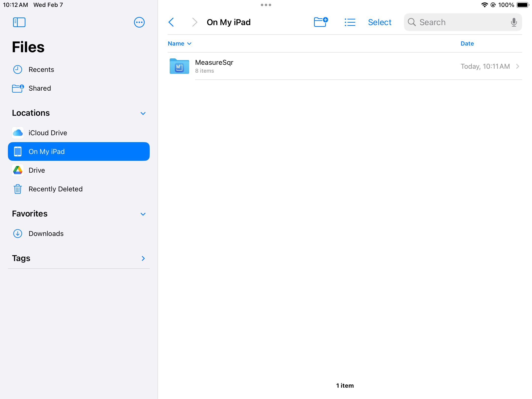This screenshot has height=399, width=532.
Task: Sort files by the Date column
Action: click(x=467, y=44)
